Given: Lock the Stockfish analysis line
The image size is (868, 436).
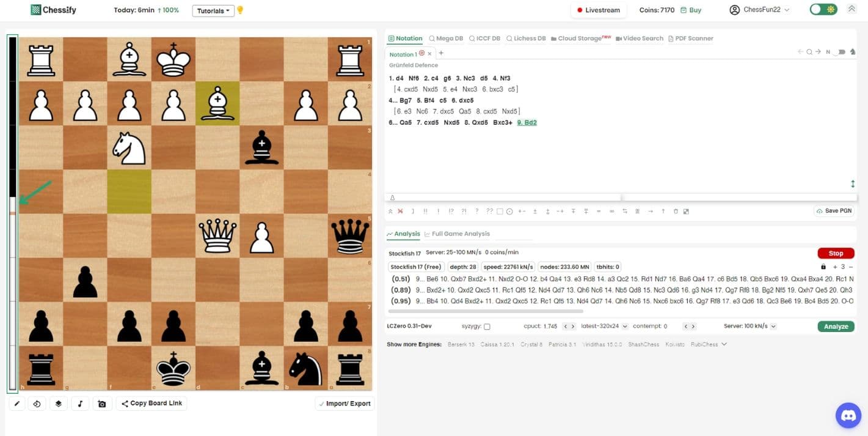Looking at the screenshot, I should pyautogui.click(x=823, y=267).
